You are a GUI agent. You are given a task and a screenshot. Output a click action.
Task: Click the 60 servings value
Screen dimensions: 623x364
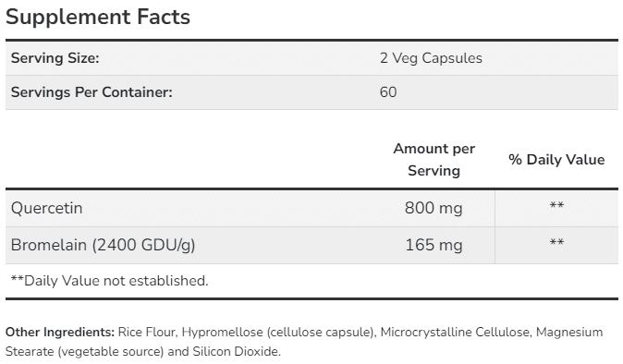(x=388, y=92)
